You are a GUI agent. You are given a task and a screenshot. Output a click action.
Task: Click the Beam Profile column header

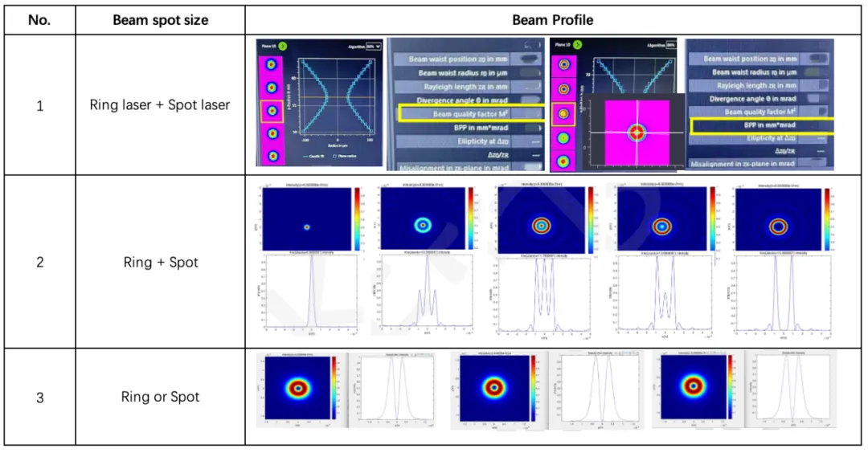pos(554,20)
